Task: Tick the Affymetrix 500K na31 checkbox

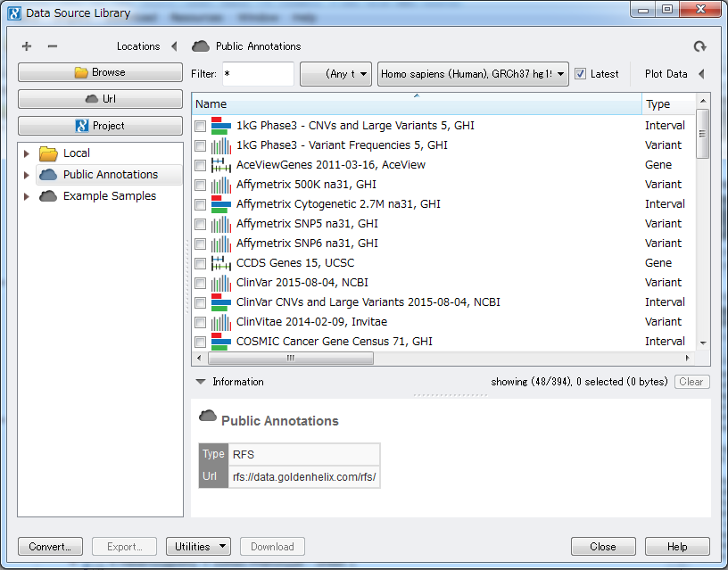Action: [200, 185]
